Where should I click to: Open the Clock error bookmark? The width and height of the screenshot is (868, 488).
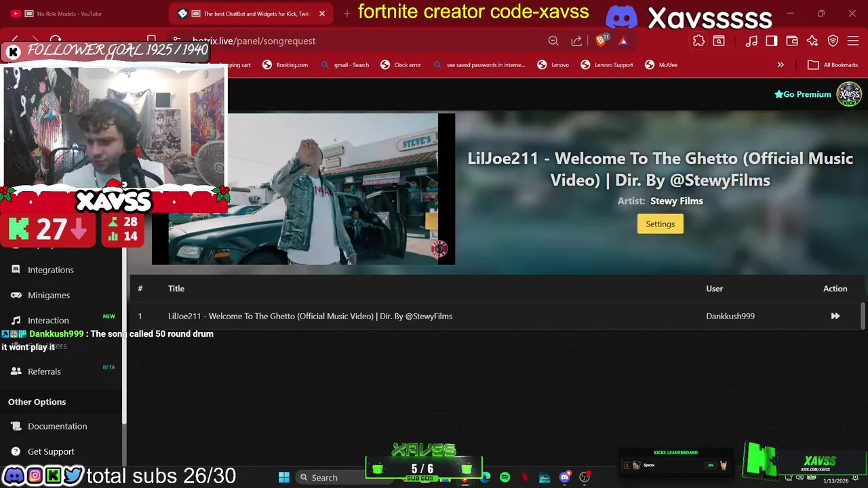(x=401, y=65)
